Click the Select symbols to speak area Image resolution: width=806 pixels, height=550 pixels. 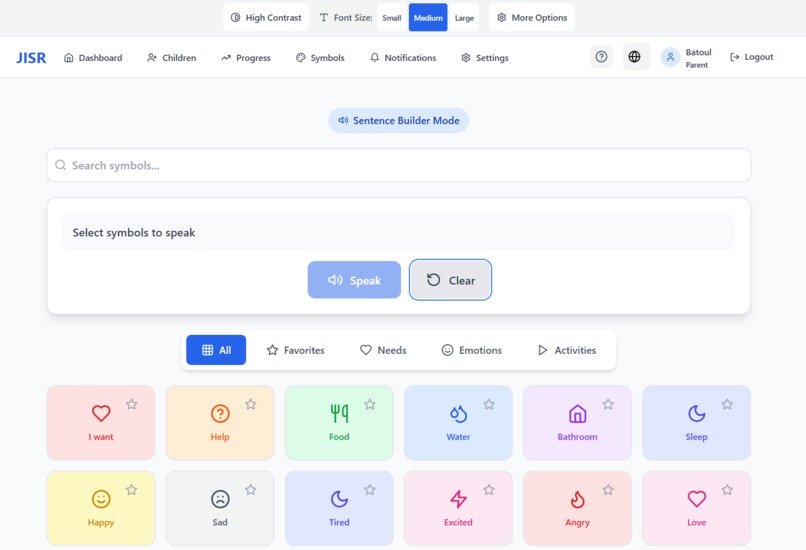tap(398, 232)
